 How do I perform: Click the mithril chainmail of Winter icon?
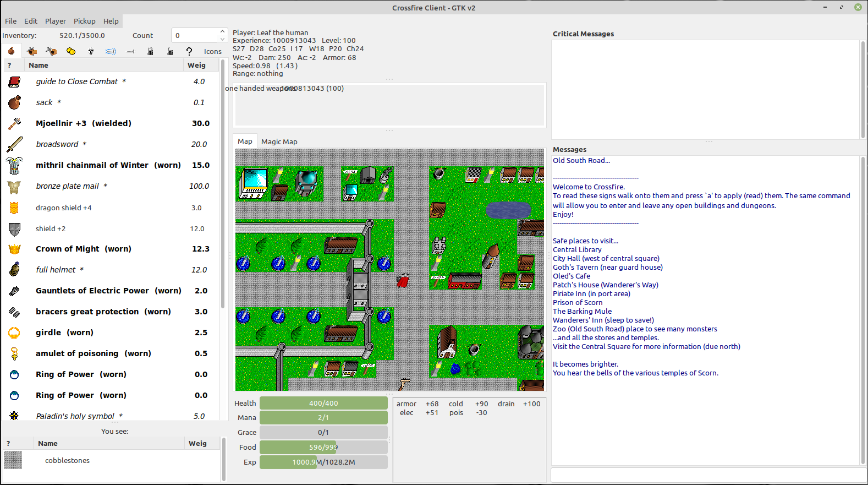[x=14, y=165]
